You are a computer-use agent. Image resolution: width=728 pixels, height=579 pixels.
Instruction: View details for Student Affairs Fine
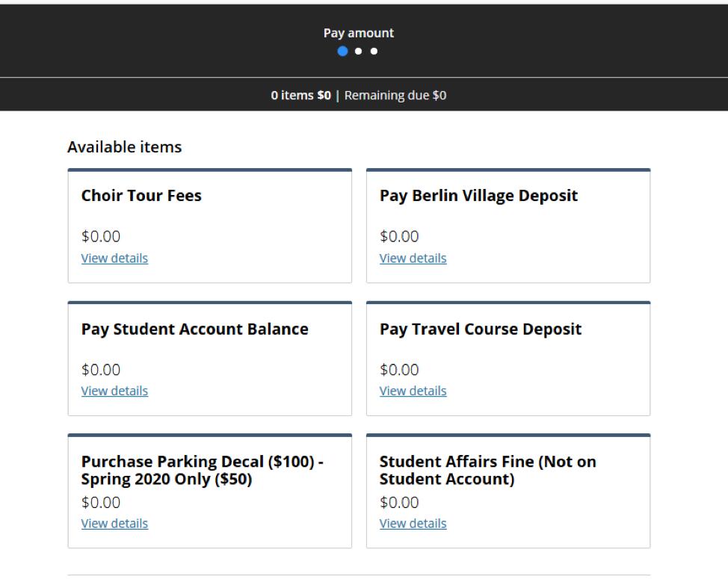click(413, 524)
